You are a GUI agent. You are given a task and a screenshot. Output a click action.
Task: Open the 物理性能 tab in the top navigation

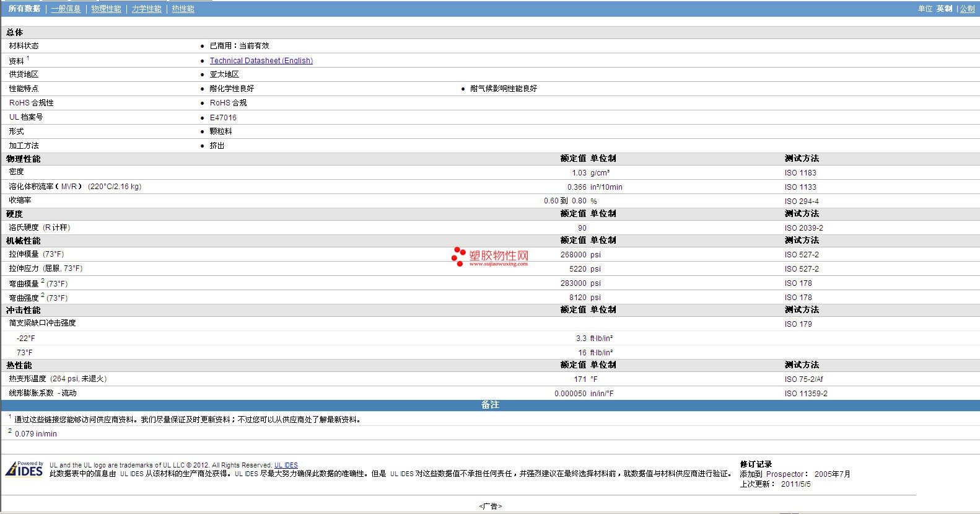pos(106,9)
